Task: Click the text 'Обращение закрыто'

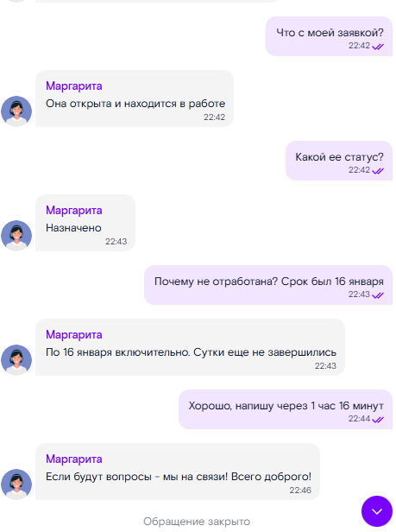Action: coord(197,521)
